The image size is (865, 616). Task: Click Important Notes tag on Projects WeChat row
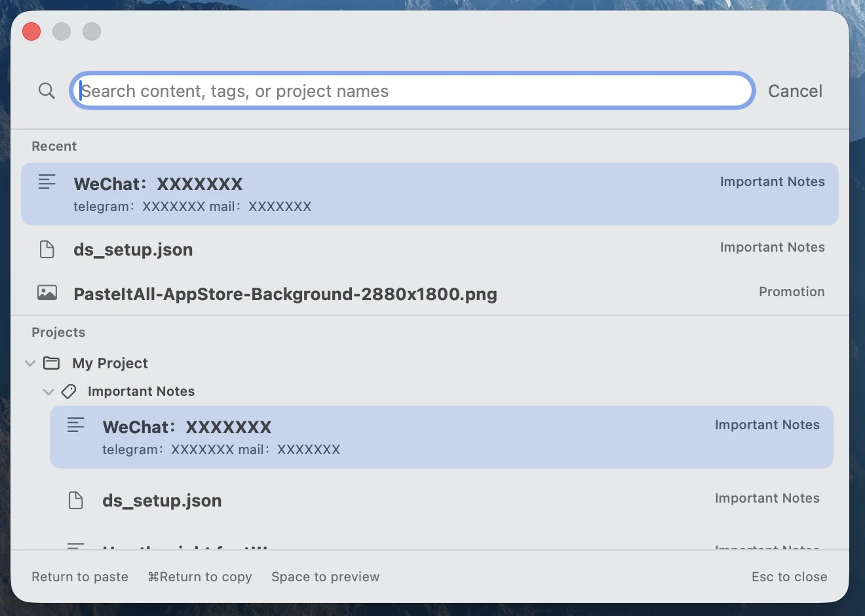tap(767, 425)
